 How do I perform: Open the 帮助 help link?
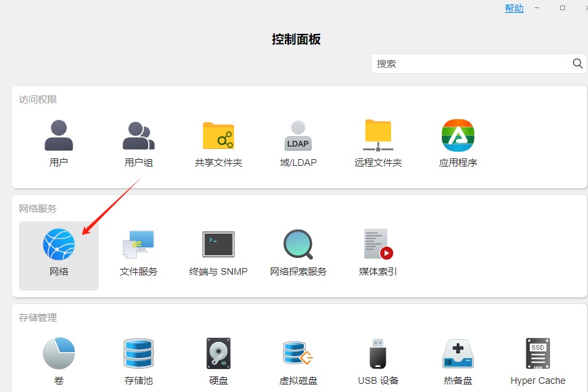tap(514, 8)
